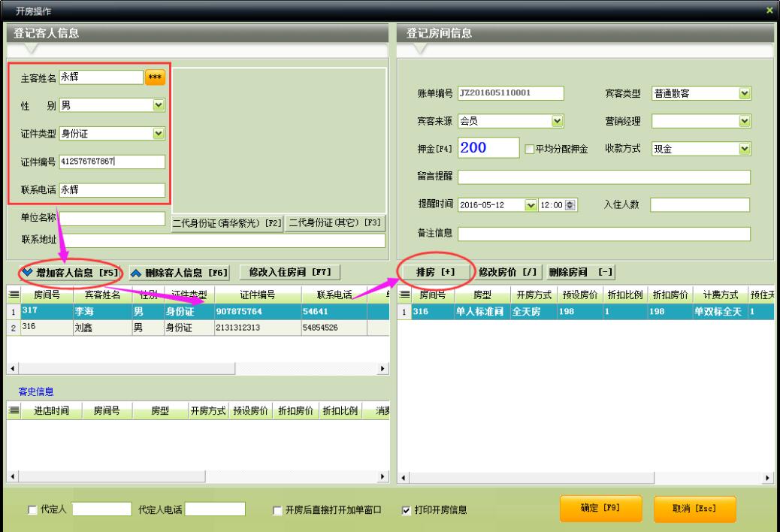Toggle the 平均分配押金 checkbox
The height and width of the screenshot is (532, 780).
[x=530, y=149]
